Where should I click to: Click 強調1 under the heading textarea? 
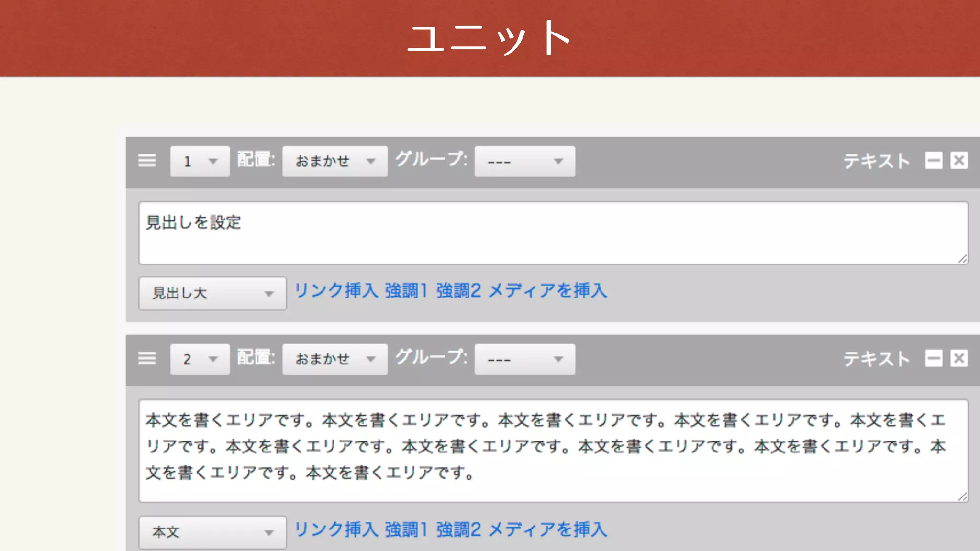406,291
